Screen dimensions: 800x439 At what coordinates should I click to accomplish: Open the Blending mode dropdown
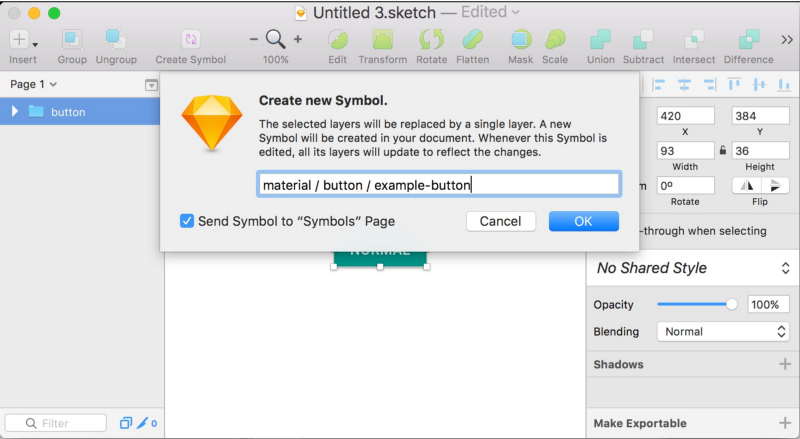coord(722,332)
